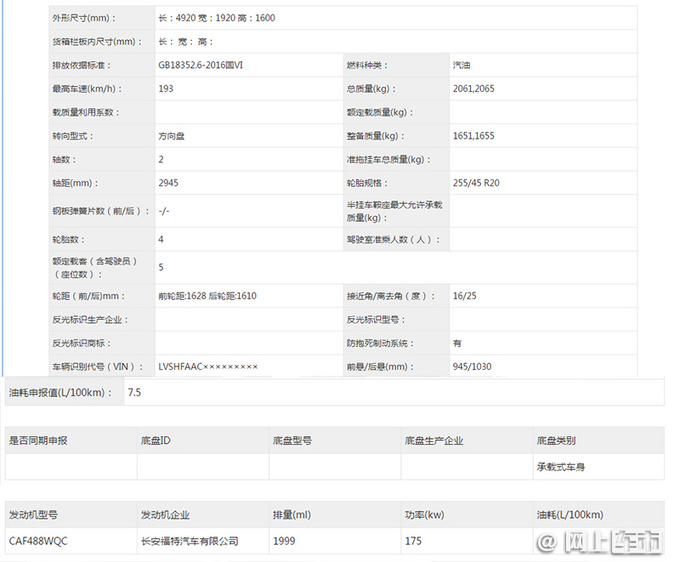This screenshot has height=562, width=680.
Task: Click the fuel type value 汽油
Action: pyautogui.click(x=461, y=65)
